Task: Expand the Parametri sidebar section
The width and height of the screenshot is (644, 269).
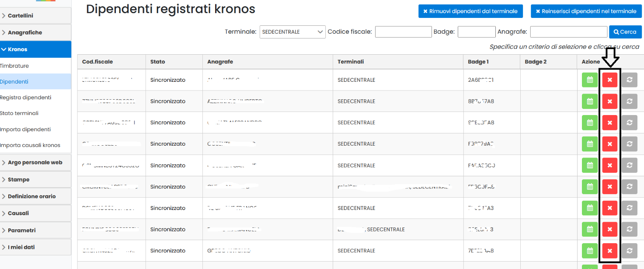Action: click(35, 230)
